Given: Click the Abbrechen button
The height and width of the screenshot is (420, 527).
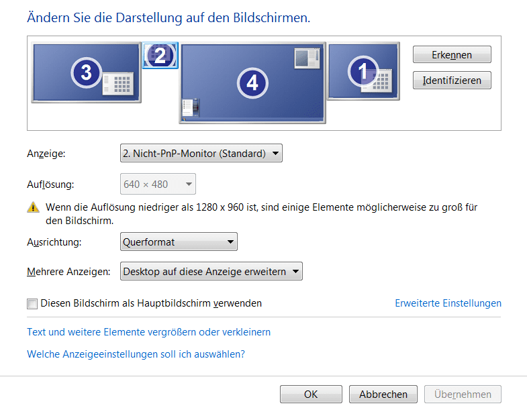Looking at the screenshot, I should 383,394.
